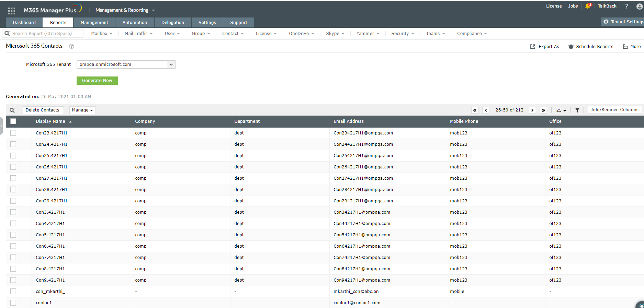
Task: Click the search magnifier in report search
Action: [x=7, y=33]
